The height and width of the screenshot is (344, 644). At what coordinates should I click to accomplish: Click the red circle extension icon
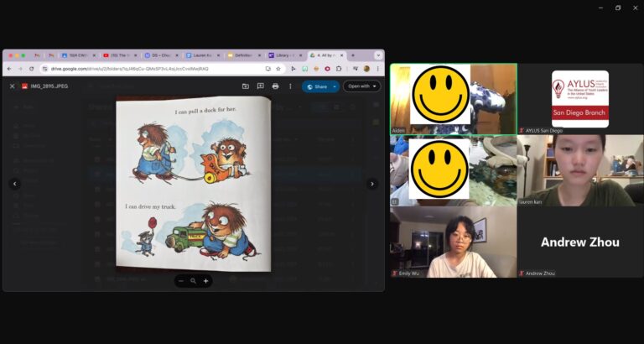point(327,69)
